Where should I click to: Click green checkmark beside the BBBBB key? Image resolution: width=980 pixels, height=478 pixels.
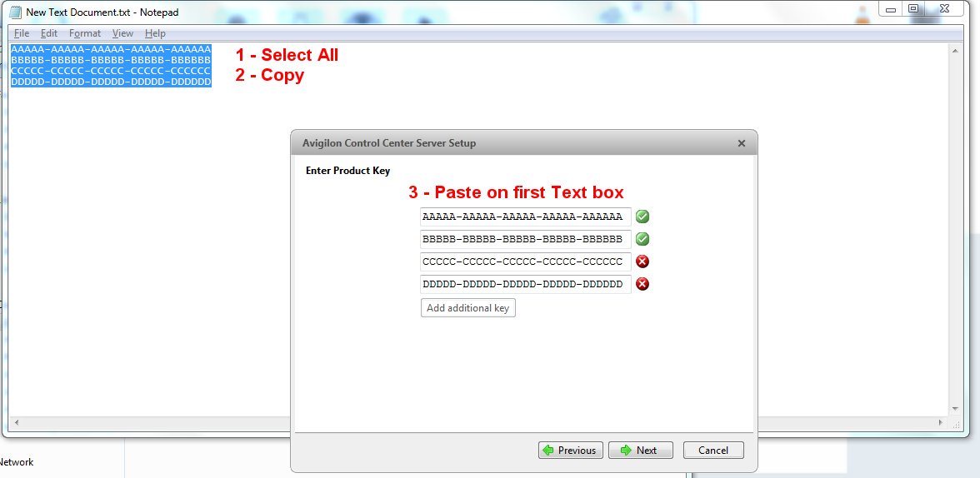click(x=642, y=239)
